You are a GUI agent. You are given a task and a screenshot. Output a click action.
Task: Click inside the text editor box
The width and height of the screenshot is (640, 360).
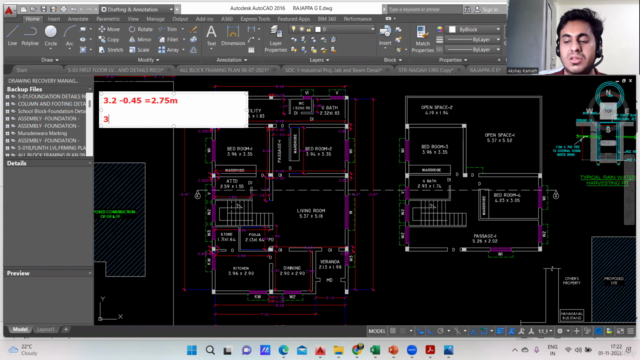[173, 109]
